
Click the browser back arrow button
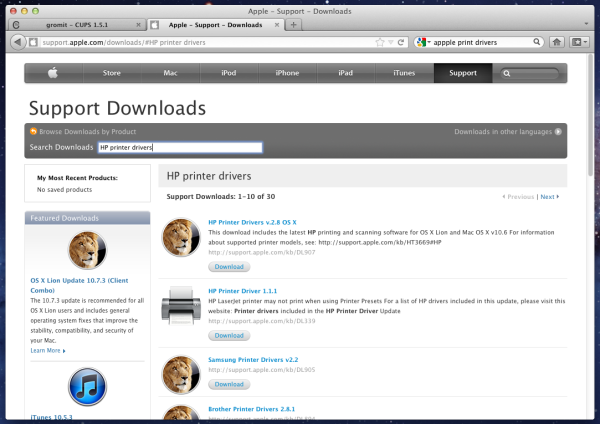[x=17, y=42]
